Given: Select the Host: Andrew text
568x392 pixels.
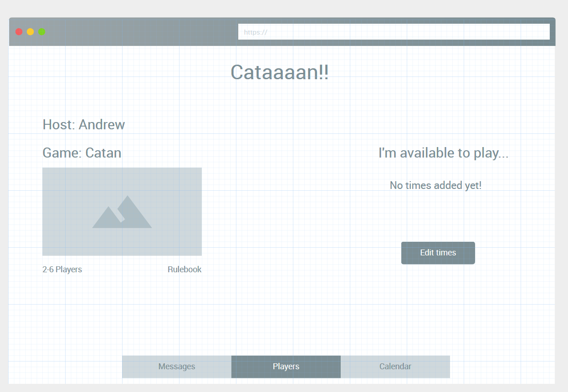Looking at the screenshot, I should (83, 124).
